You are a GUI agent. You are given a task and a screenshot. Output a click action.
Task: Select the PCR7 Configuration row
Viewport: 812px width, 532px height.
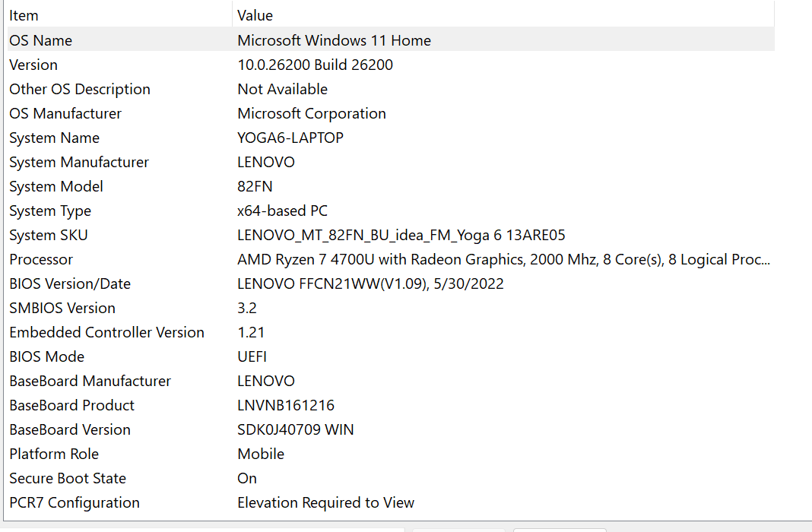pos(75,502)
